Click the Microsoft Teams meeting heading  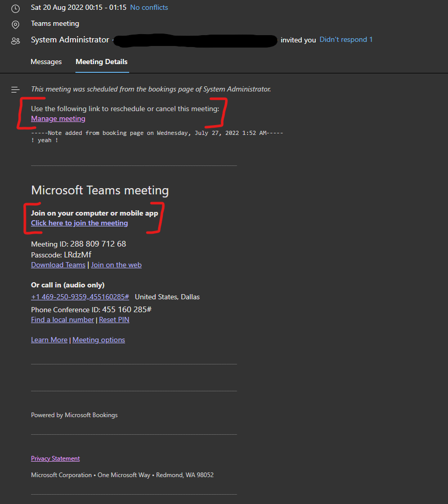(100, 190)
